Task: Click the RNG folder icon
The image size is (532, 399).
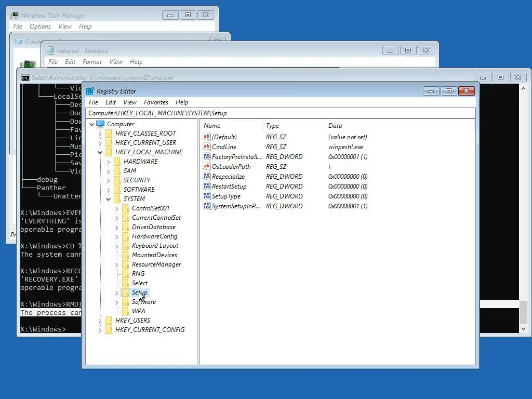Action: coord(126,273)
